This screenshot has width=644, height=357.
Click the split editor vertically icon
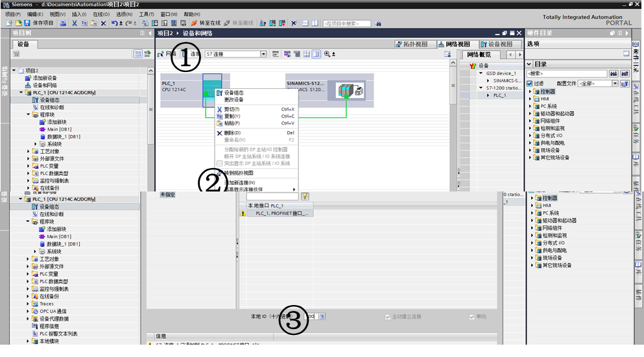(x=315, y=23)
